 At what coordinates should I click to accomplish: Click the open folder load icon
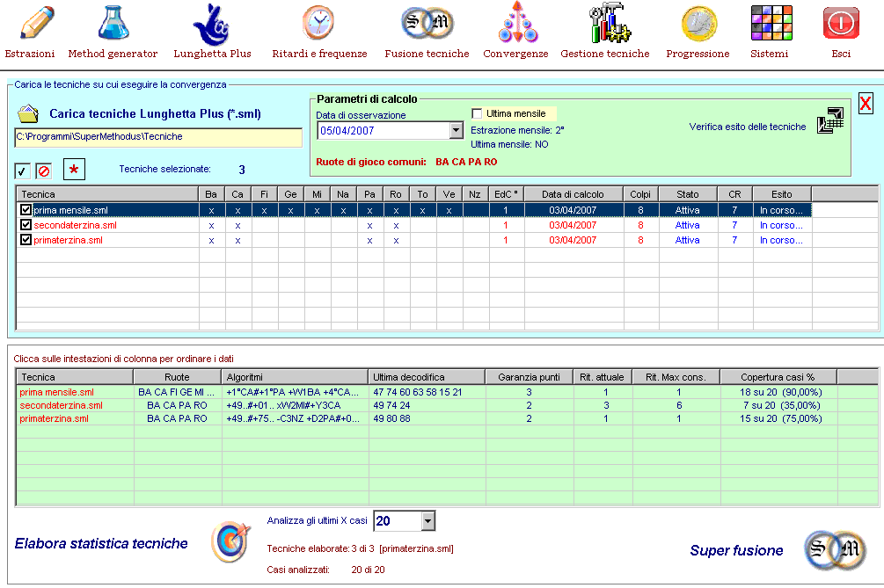[27, 113]
